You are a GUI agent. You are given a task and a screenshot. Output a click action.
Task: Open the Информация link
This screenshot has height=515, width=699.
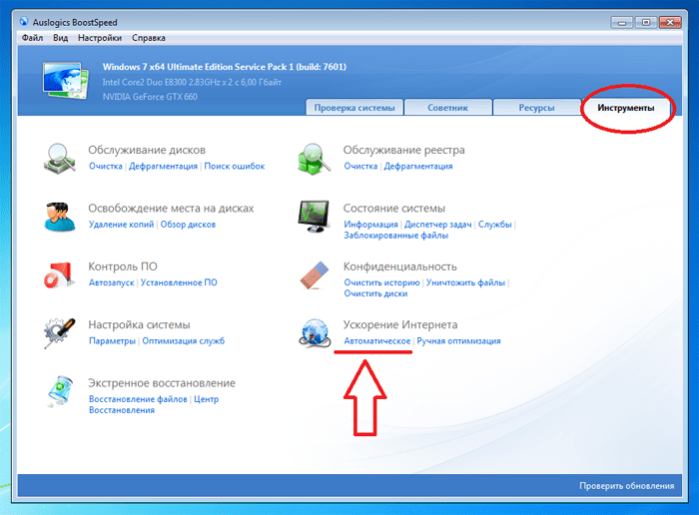pos(371,224)
